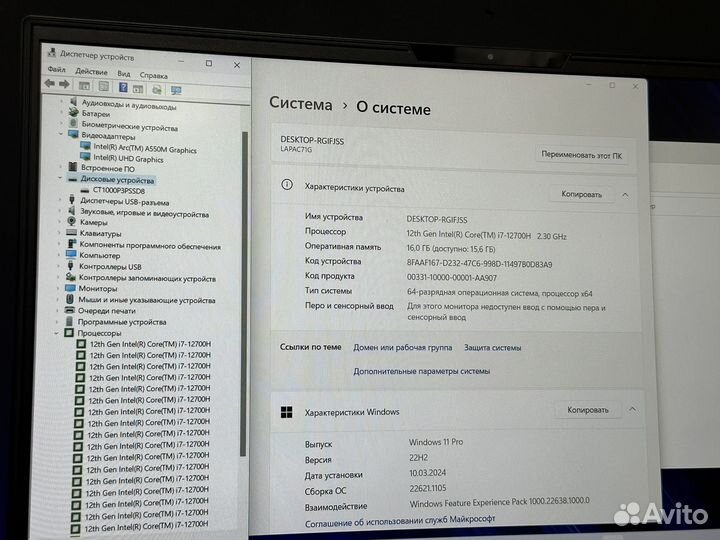Click Мыши и иные указывающие устройства icon
Screen dimensions: 720x540
click(69, 299)
